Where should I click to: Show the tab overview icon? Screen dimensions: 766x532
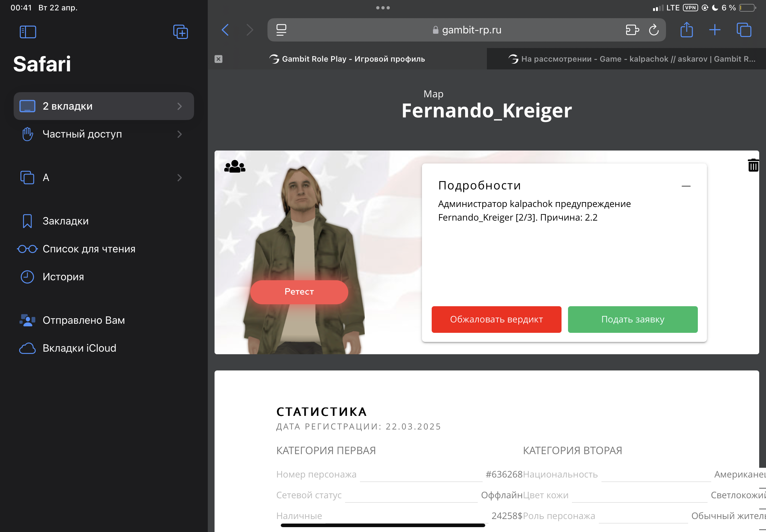pyautogui.click(x=744, y=30)
